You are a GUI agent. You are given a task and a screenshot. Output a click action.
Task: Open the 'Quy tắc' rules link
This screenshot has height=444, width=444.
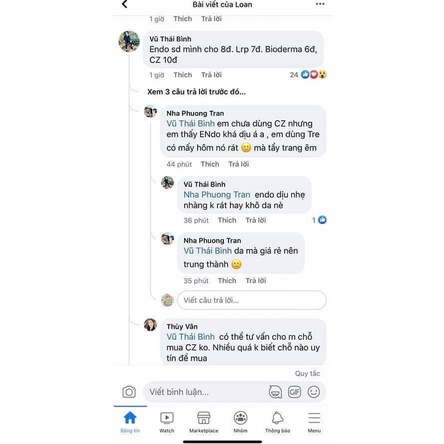pos(307,373)
